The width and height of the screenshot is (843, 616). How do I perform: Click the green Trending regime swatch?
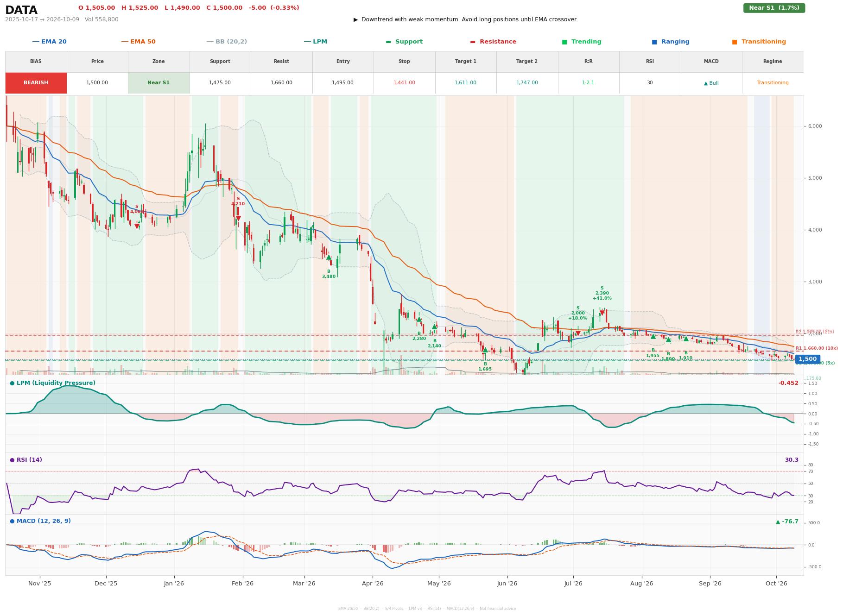click(564, 42)
